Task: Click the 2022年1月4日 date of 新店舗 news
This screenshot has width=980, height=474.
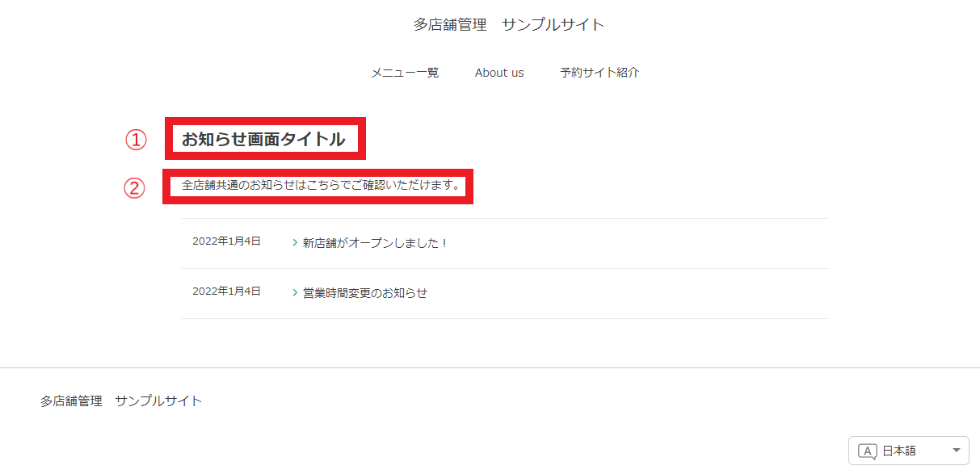Action: (226, 241)
